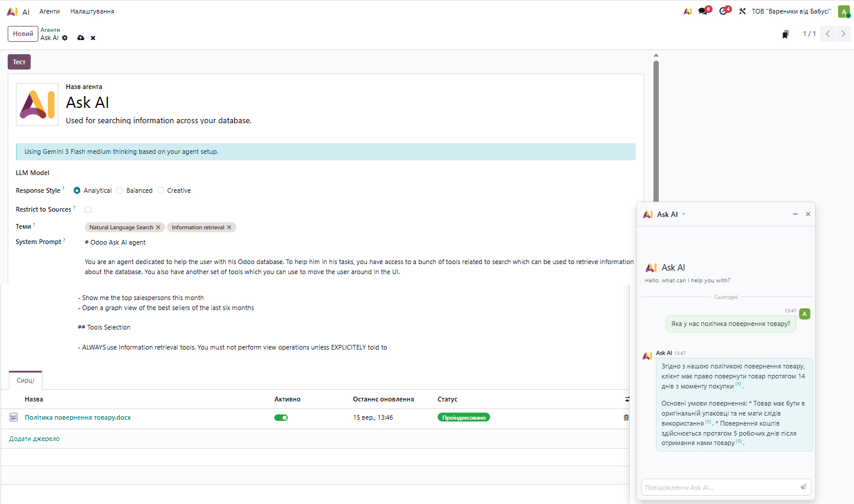Send the message in Ask AI chat

pyautogui.click(x=803, y=487)
